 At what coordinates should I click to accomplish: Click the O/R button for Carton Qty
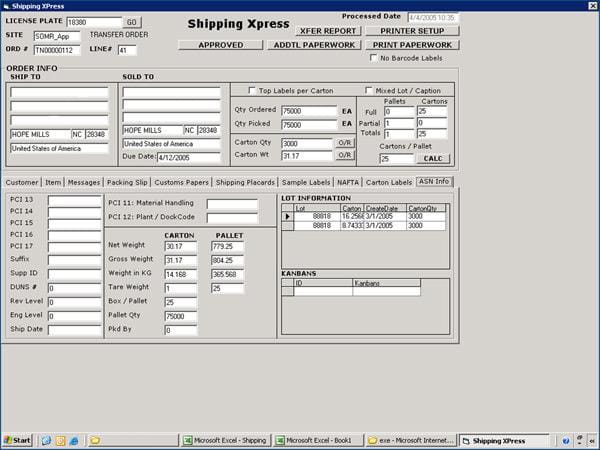[x=345, y=143]
